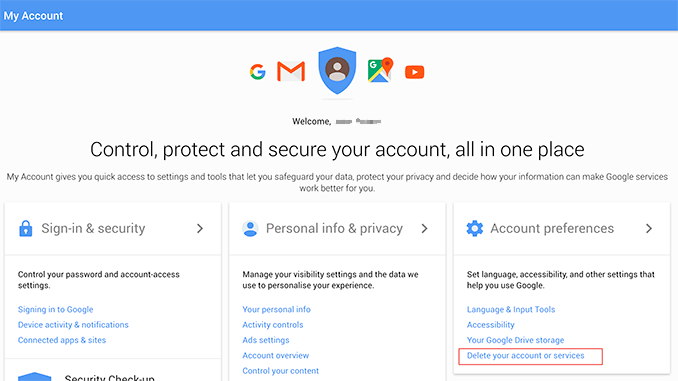The height and width of the screenshot is (381, 678).
Task: Expand Sign-in & security chevron arrow
Action: coord(200,228)
